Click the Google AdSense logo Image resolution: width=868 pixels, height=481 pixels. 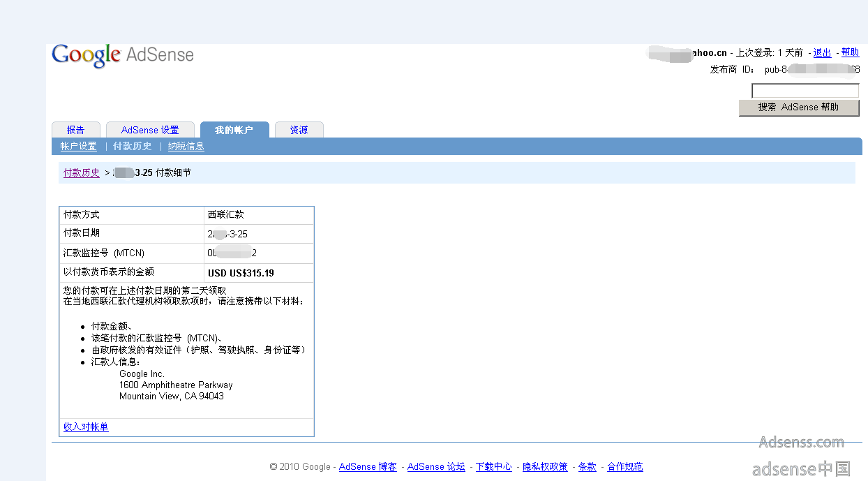pos(123,55)
